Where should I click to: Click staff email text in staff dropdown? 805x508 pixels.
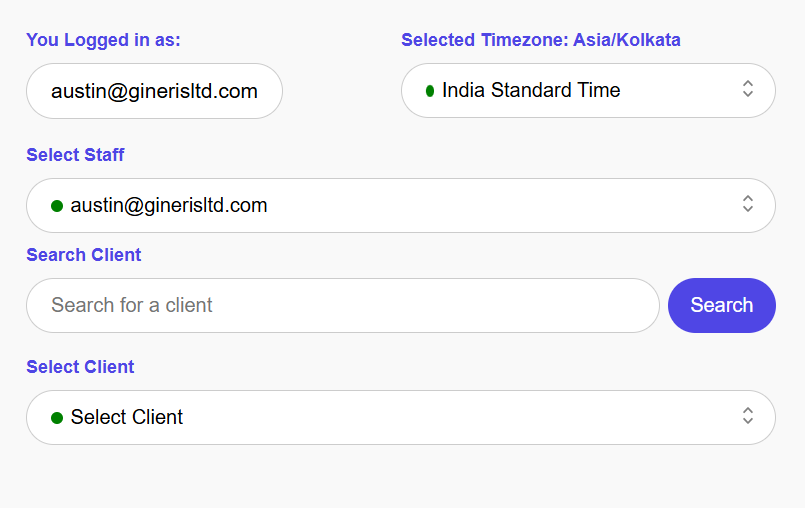click(x=169, y=205)
